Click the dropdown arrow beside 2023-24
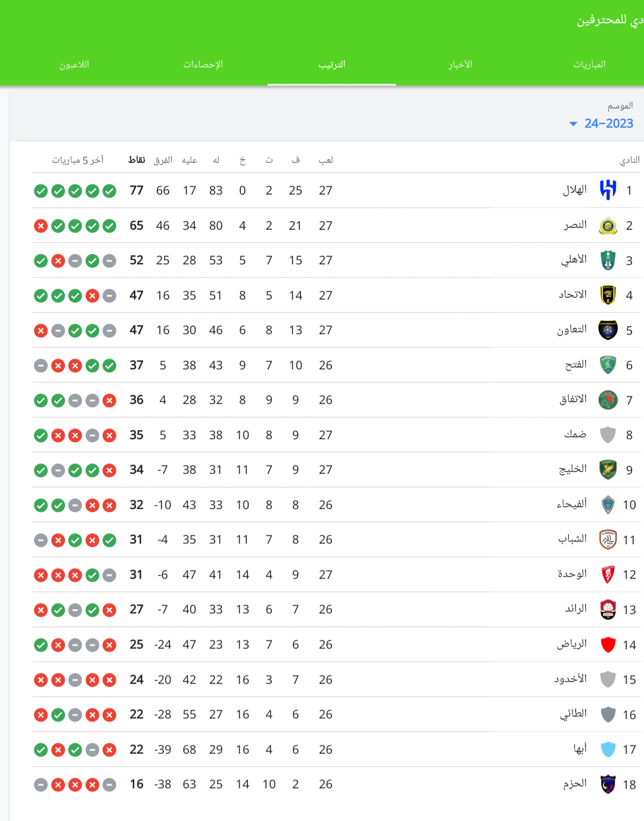The image size is (644, 821). 573,124
